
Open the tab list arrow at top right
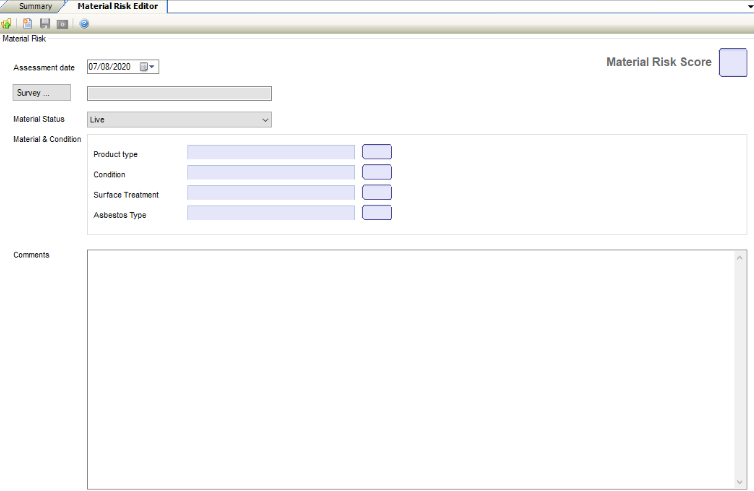coord(747,6)
